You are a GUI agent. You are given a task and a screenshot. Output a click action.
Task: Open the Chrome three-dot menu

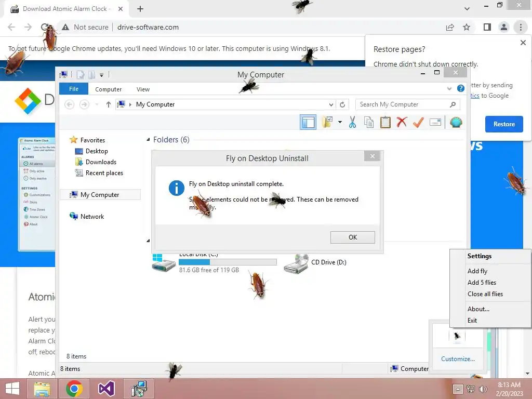[x=521, y=27]
